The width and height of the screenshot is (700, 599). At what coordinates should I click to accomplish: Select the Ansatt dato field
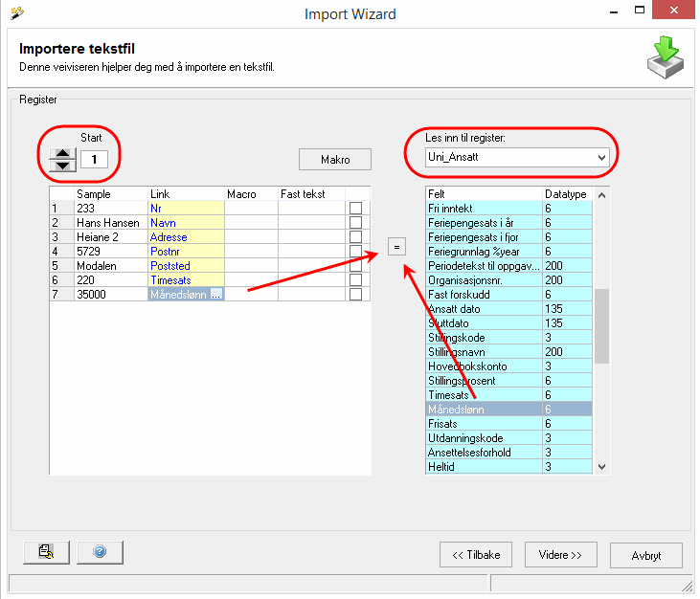483,309
